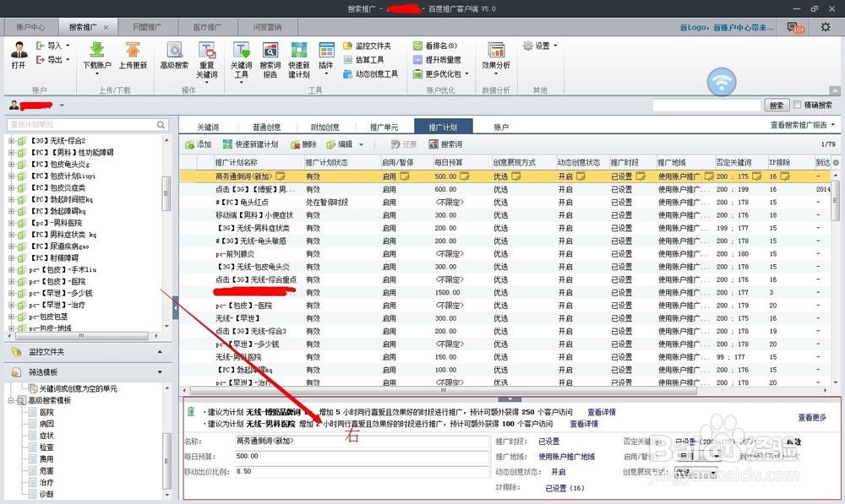845x504 pixels.
Task: Open the 效果分析 icon
Action: [x=496, y=50]
